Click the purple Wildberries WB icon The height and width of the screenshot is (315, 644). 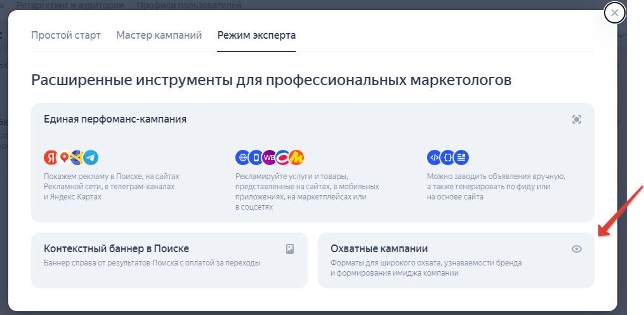pos(269,157)
